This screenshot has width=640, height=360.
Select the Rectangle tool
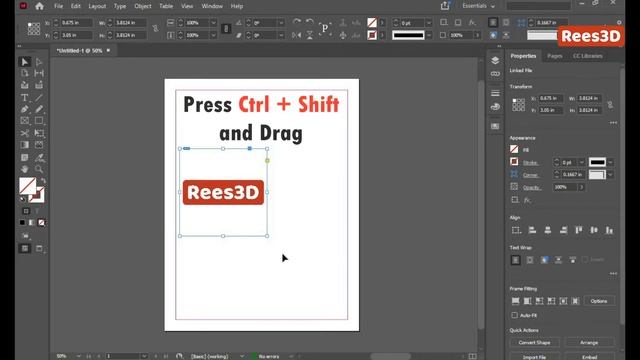tap(39, 121)
